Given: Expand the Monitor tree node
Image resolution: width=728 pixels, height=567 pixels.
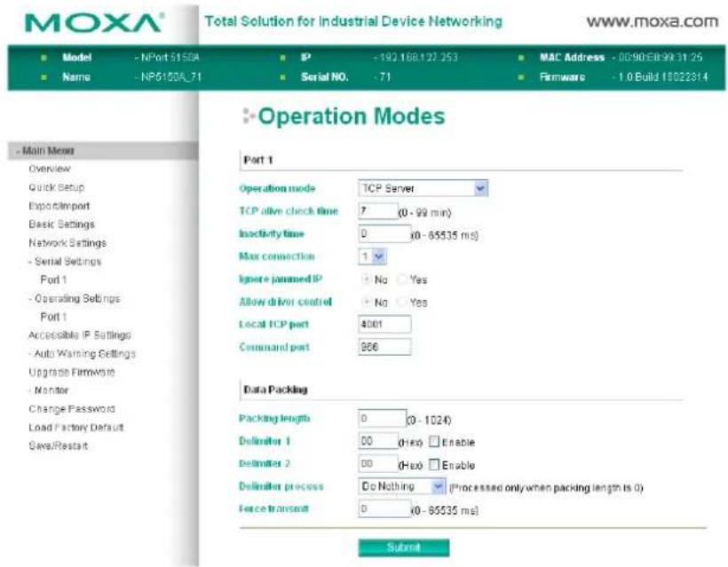Looking at the screenshot, I should (x=48, y=390).
